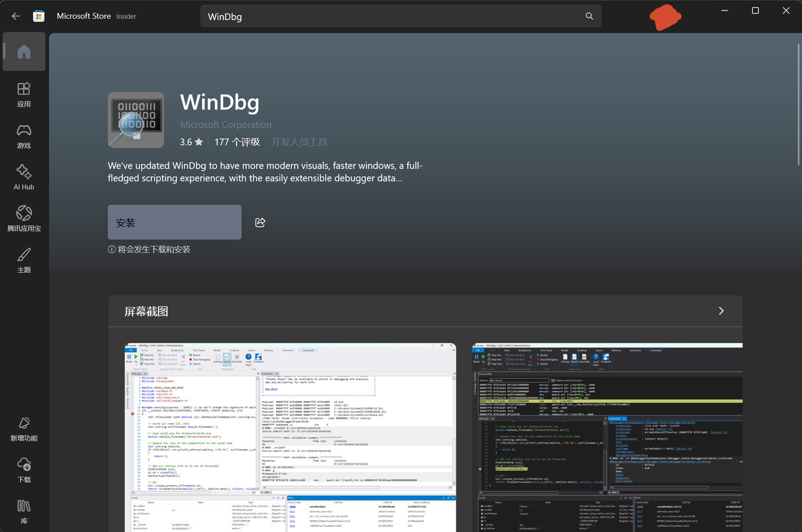Open the Home sidebar icon
Image resolution: width=802 pixels, height=532 pixels.
(x=24, y=52)
